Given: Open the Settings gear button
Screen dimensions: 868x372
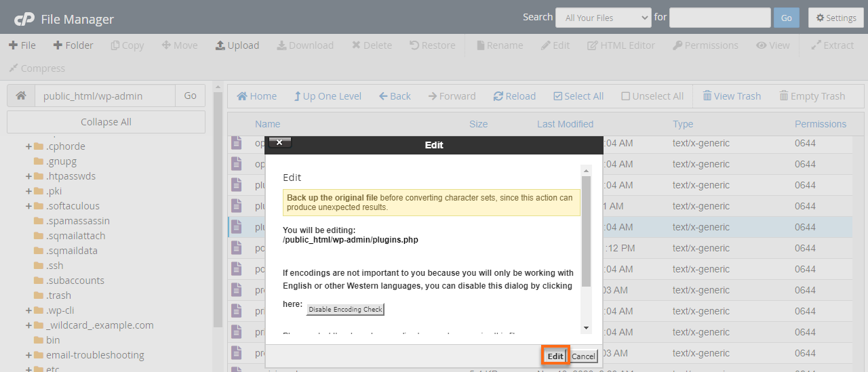Looking at the screenshot, I should [836, 18].
